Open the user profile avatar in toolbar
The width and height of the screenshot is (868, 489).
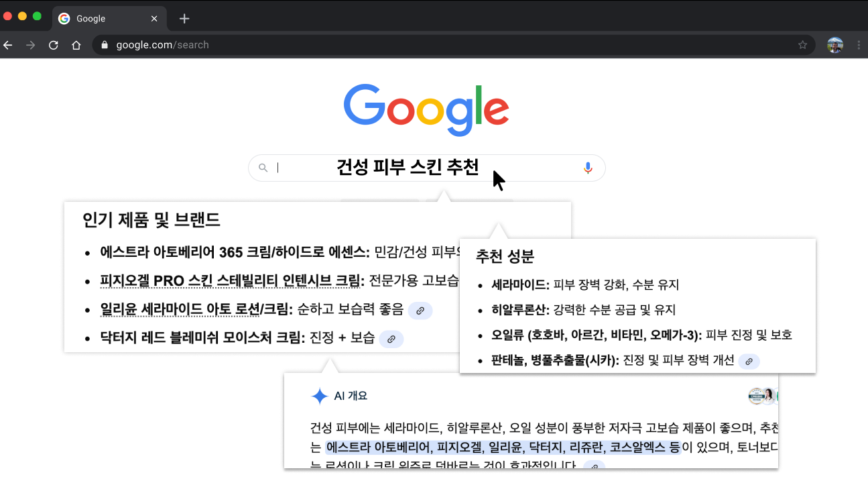point(834,45)
